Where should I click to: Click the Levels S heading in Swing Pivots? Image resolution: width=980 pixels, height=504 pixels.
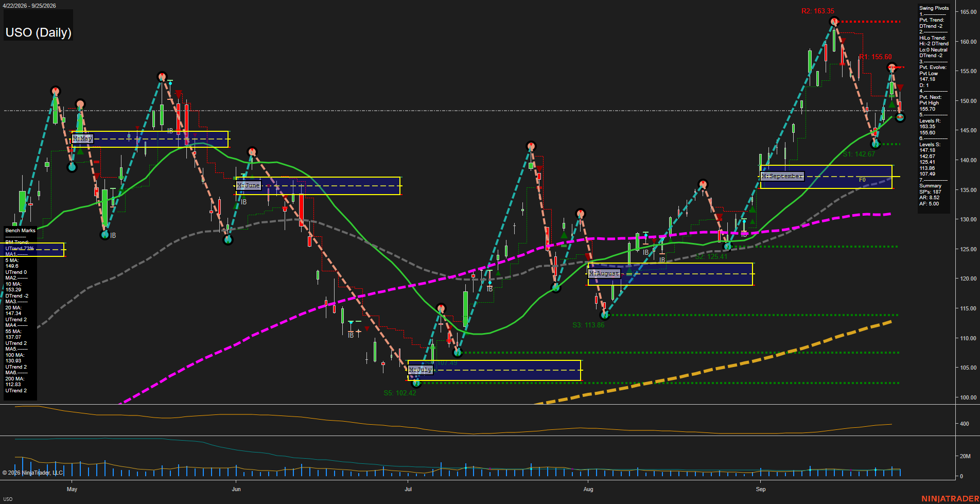(x=930, y=145)
